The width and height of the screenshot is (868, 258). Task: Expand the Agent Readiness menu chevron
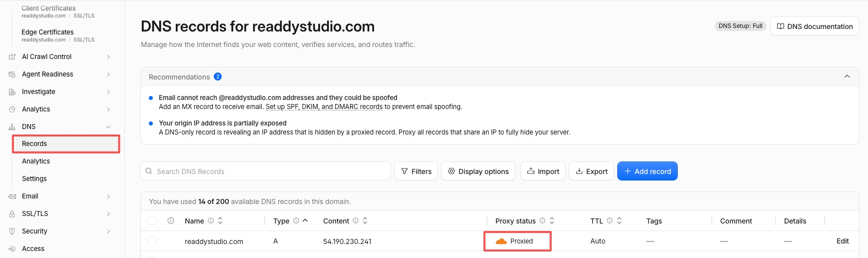[108, 74]
